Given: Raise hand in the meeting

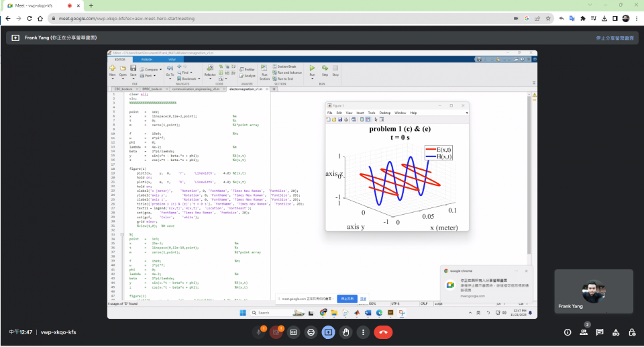Looking at the screenshot, I should pos(345,332).
